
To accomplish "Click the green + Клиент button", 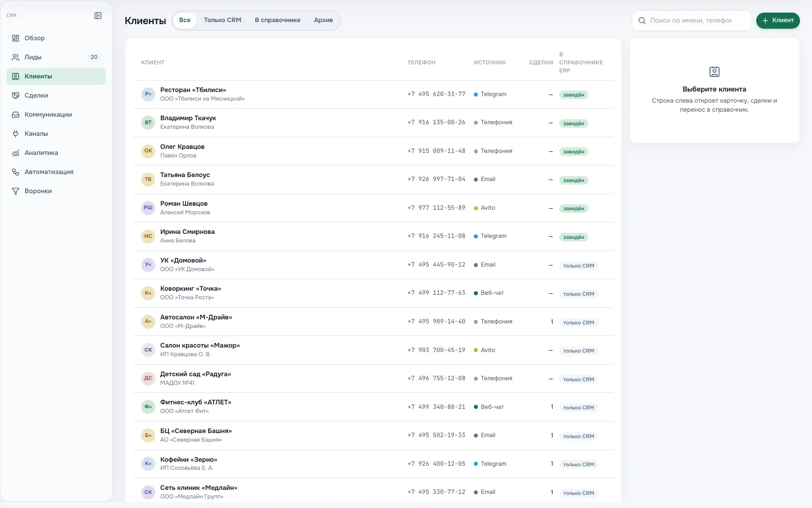I will tap(778, 21).
